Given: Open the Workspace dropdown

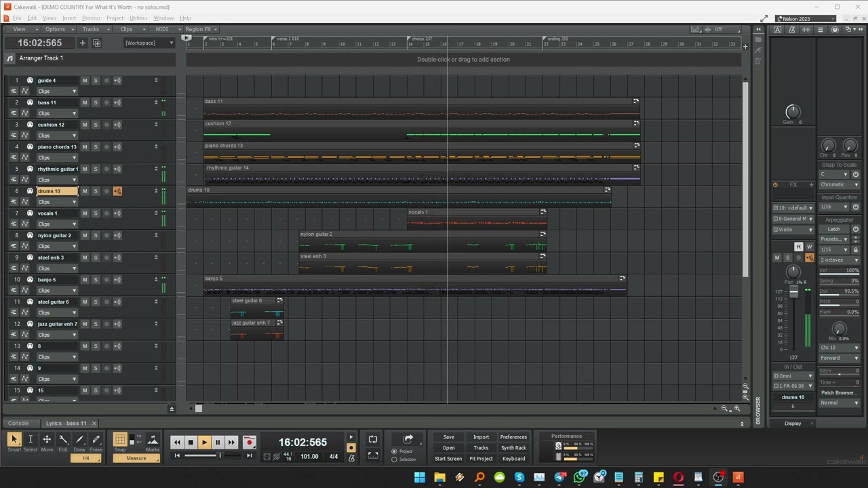Looking at the screenshot, I should (149, 43).
